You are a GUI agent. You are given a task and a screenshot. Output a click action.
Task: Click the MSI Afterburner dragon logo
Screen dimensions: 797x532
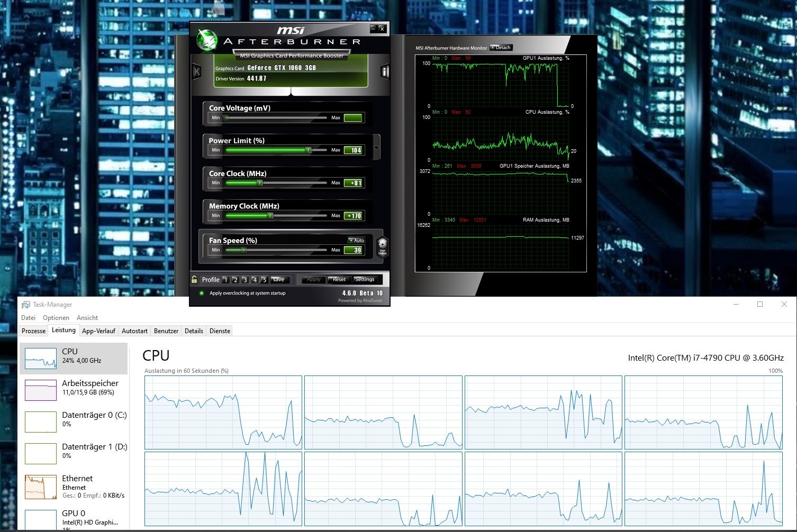coord(206,40)
